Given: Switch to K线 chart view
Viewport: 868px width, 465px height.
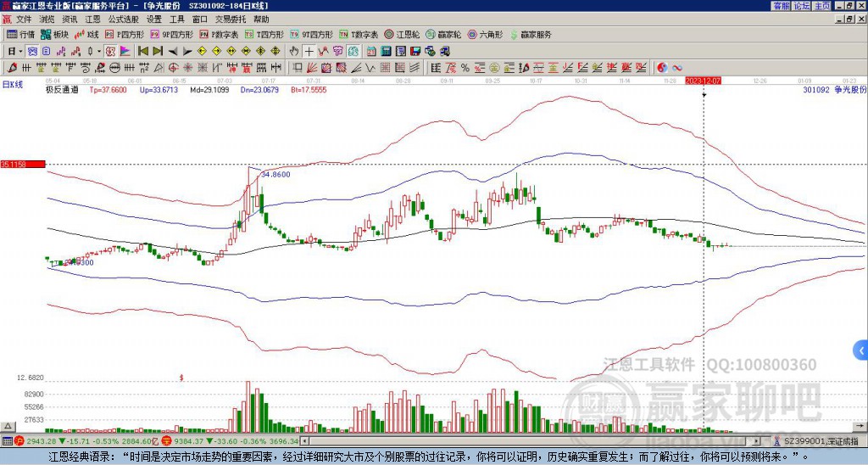Looking at the screenshot, I should click(86, 34).
